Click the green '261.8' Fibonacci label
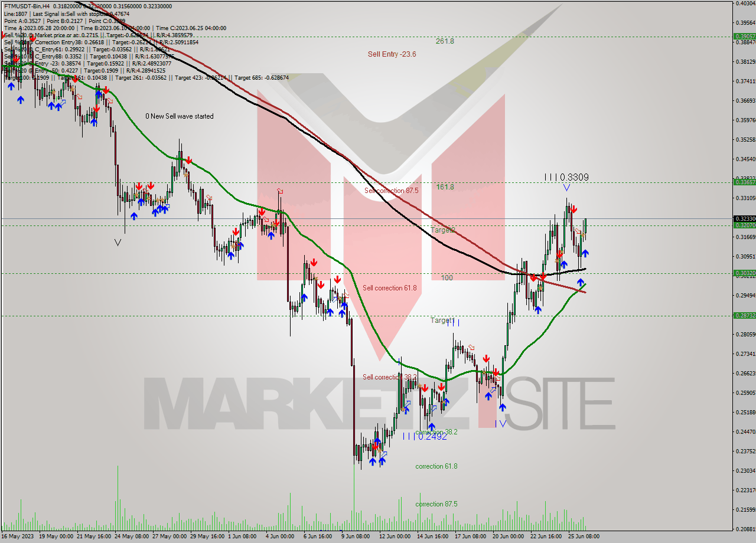Viewport: 756px width, 543px height. coord(445,41)
